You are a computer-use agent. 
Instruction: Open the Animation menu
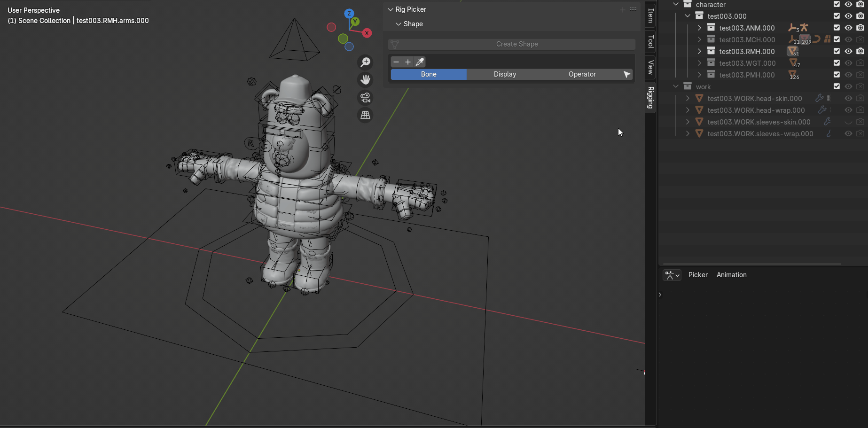click(x=731, y=275)
